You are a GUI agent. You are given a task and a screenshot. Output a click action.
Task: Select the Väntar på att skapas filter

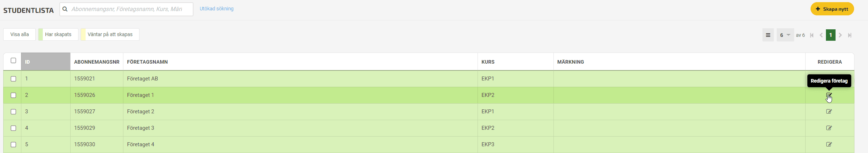(110, 34)
